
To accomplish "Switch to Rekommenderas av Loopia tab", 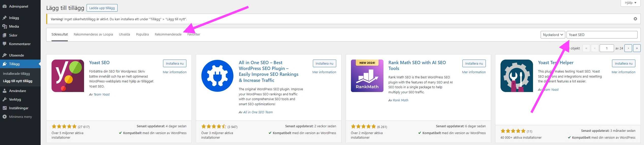I will (93, 34).
